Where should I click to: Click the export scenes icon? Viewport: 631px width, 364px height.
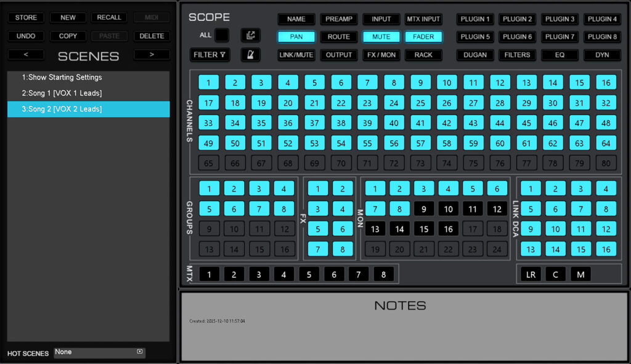(250, 36)
